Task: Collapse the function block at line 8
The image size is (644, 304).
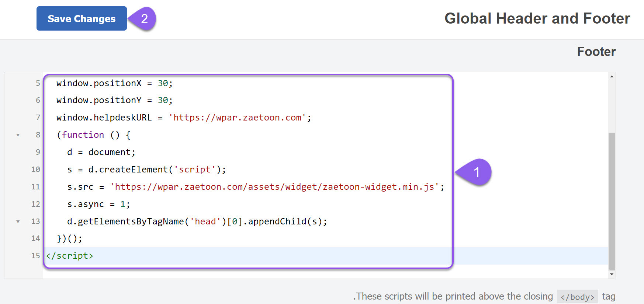Action: pyautogui.click(x=18, y=135)
